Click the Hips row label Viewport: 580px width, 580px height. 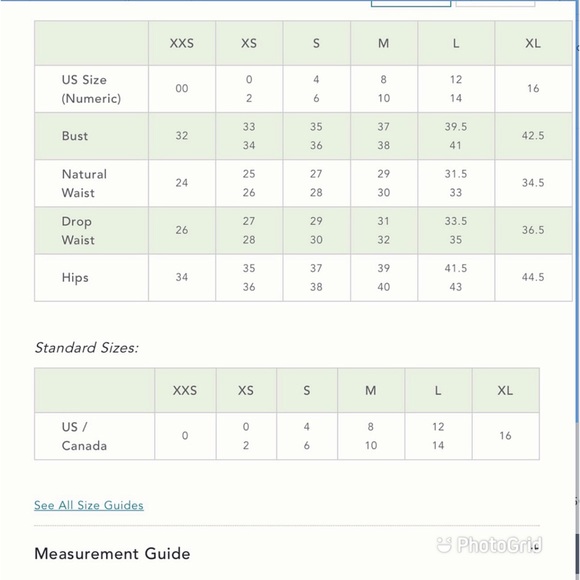point(75,278)
